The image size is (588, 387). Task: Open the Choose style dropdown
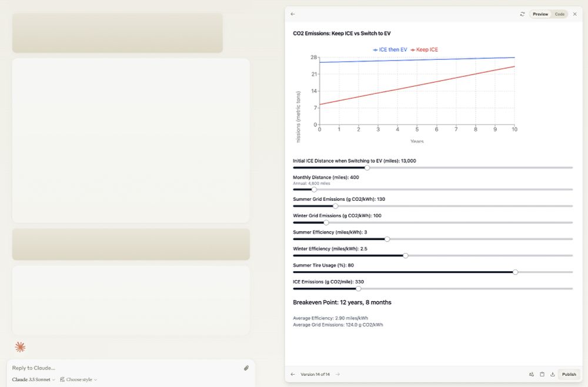(x=77, y=379)
